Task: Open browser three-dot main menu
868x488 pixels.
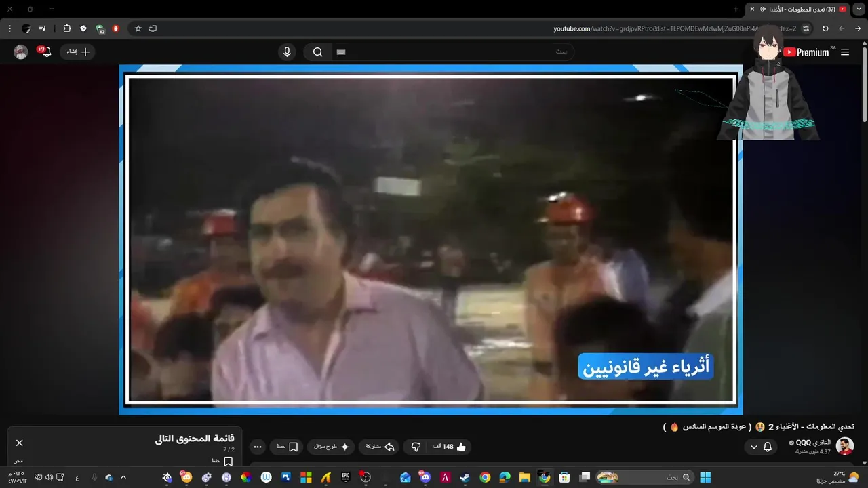Action: (x=9, y=28)
